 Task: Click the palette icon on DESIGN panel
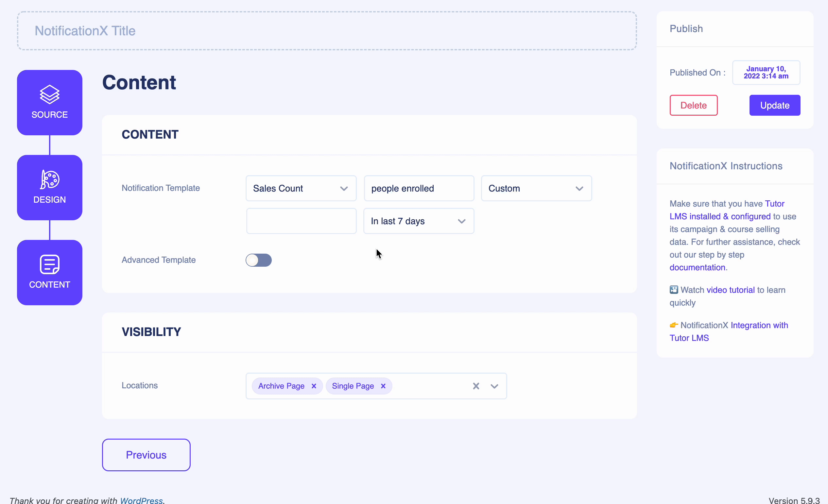[x=49, y=180]
